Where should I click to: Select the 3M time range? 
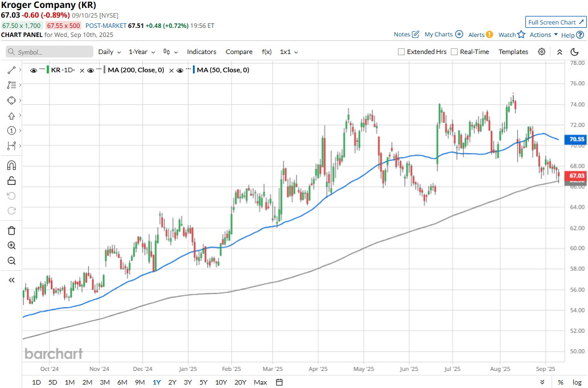(105, 382)
